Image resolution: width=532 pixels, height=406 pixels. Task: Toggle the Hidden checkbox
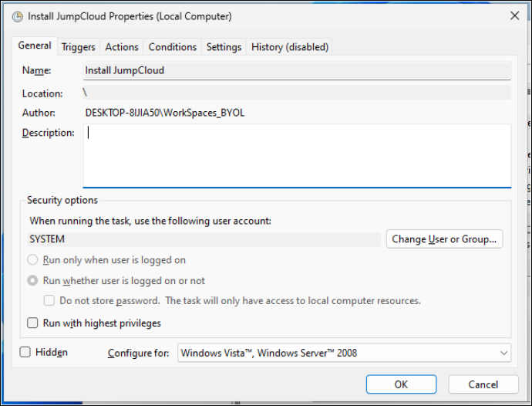(25, 352)
